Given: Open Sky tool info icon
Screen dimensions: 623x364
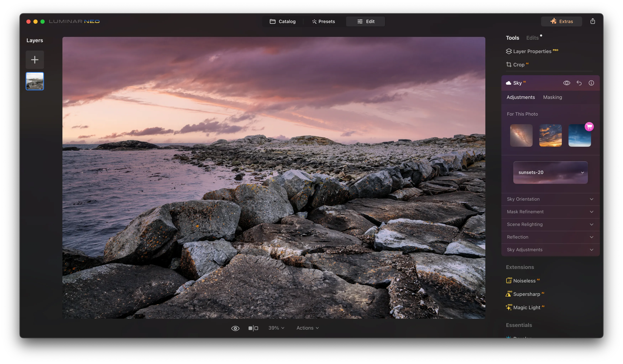Looking at the screenshot, I should [x=591, y=83].
